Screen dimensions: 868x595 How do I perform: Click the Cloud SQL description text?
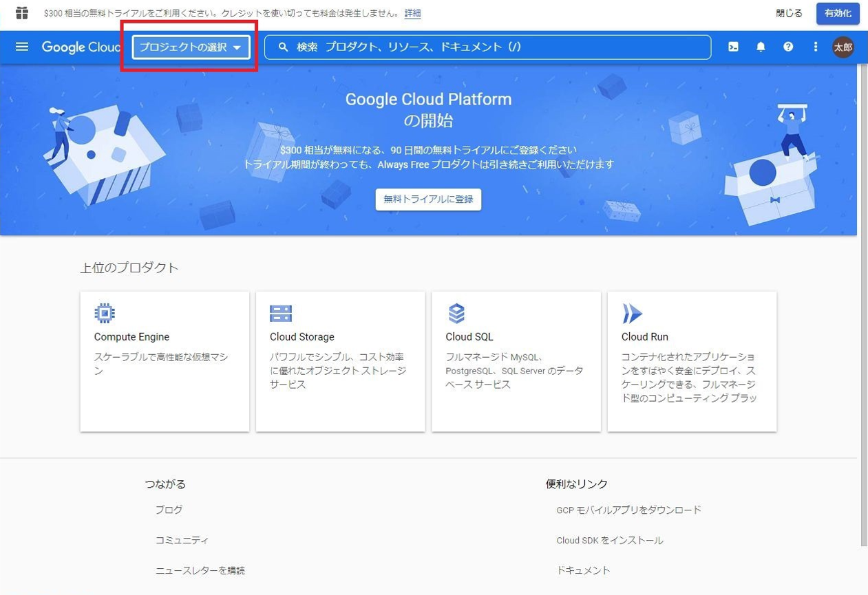514,371
